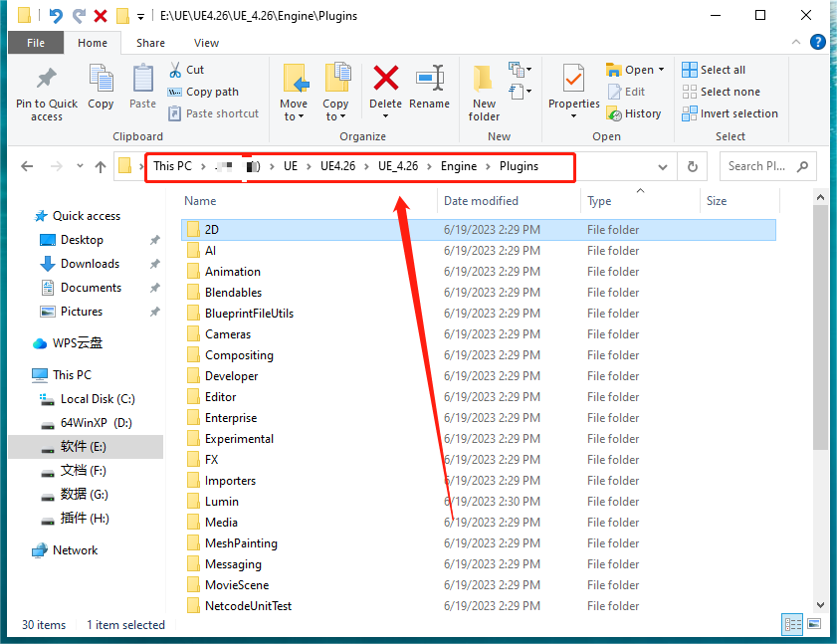The height and width of the screenshot is (644, 837).
Task: Click the refresh icon beside address bar
Action: (693, 166)
